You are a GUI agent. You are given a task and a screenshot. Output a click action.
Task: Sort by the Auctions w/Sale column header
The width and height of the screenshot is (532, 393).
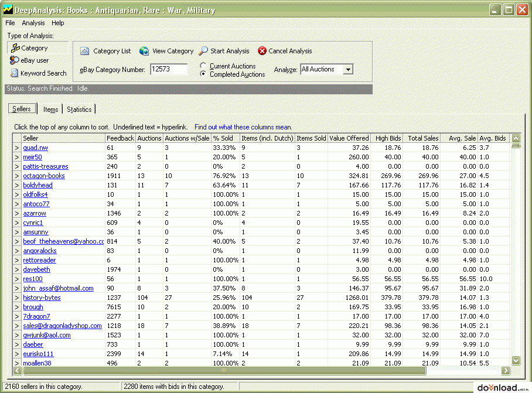[187, 138]
